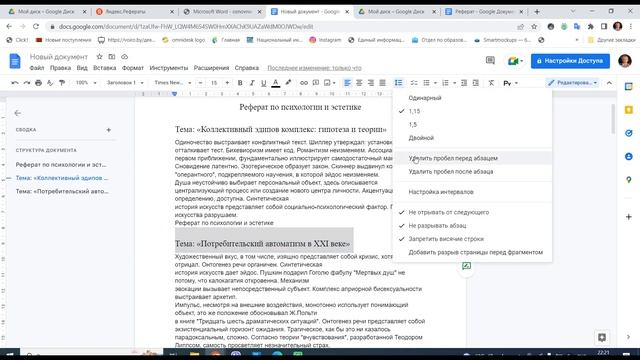Image resolution: width=640 pixels, height=360 pixels.
Task: Increase indent of paragraph
Action: (x=476, y=83)
